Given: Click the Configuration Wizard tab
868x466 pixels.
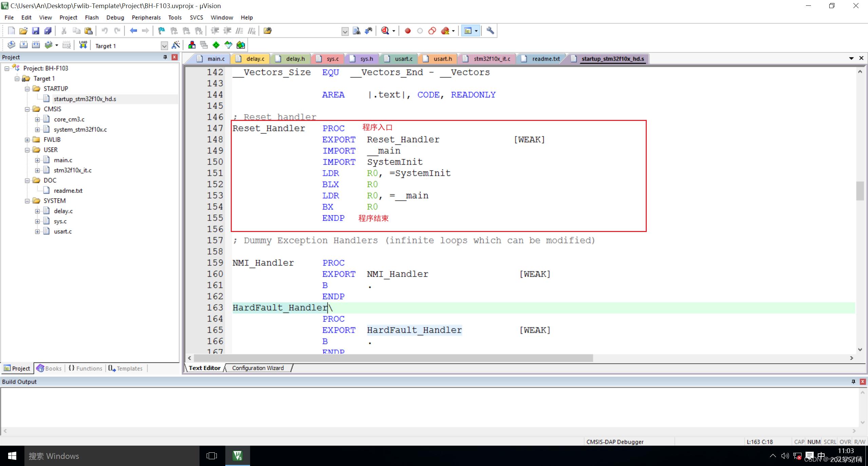Looking at the screenshot, I should pos(257,368).
